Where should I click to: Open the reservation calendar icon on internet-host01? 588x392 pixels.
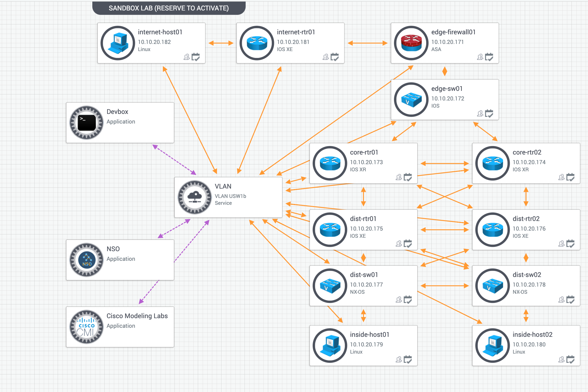click(x=196, y=57)
